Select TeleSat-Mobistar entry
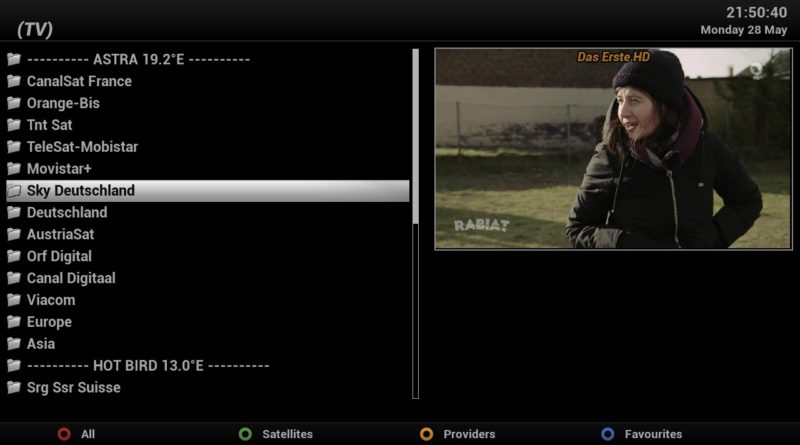This screenshot has height=445, width=800. [x=82, y=147]
